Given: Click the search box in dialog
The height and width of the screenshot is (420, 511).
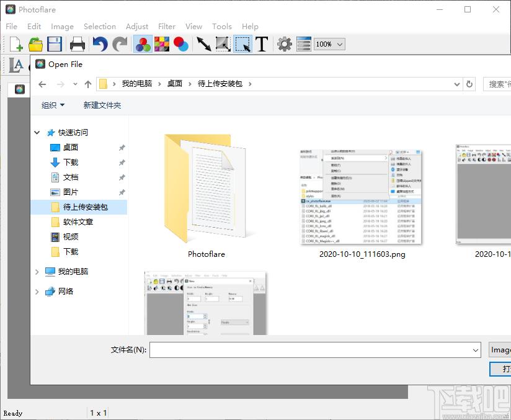Looking at the screenshot, I should (497, 84).
